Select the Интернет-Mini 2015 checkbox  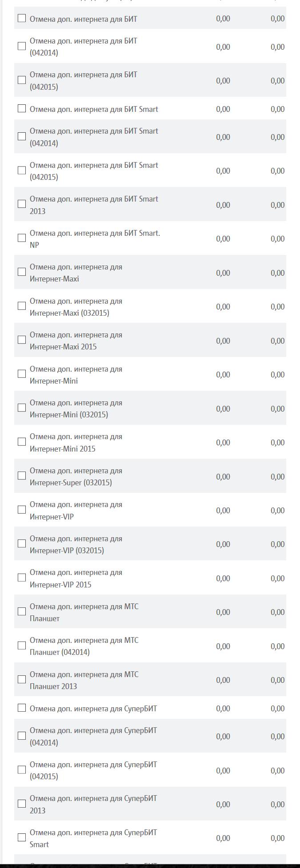(x=22, y=442)
